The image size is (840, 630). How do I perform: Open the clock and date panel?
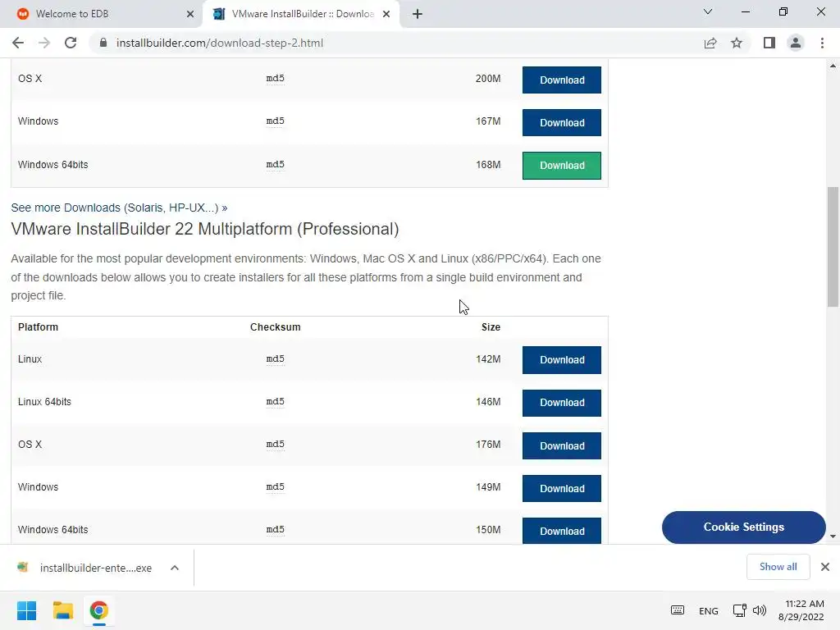point(801,610)
